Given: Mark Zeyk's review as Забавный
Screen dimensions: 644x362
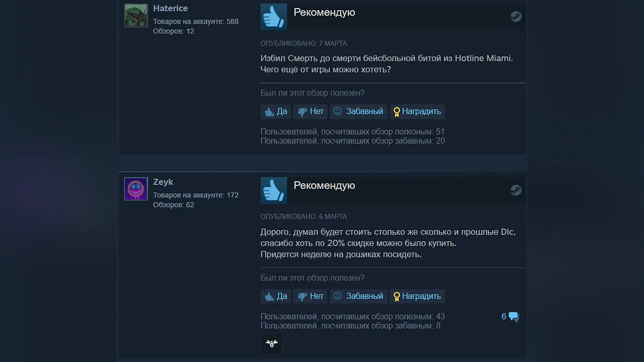Looking at the screenshot, I should pos(358,296).
